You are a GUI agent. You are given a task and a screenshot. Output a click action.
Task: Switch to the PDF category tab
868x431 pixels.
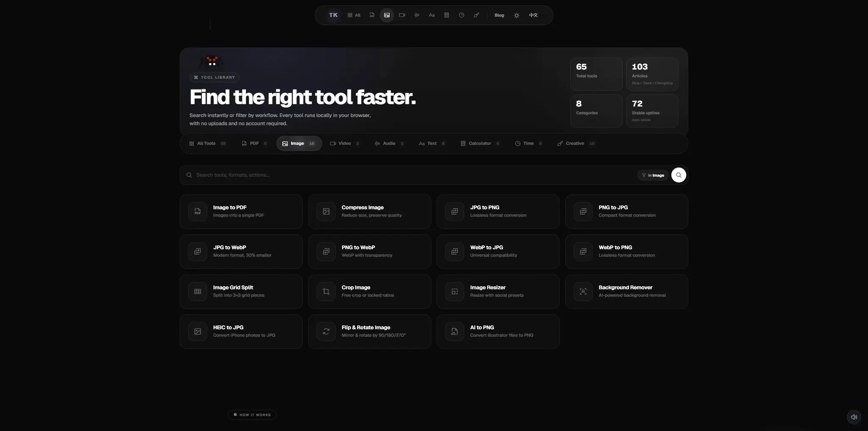[x=254, y=143]
